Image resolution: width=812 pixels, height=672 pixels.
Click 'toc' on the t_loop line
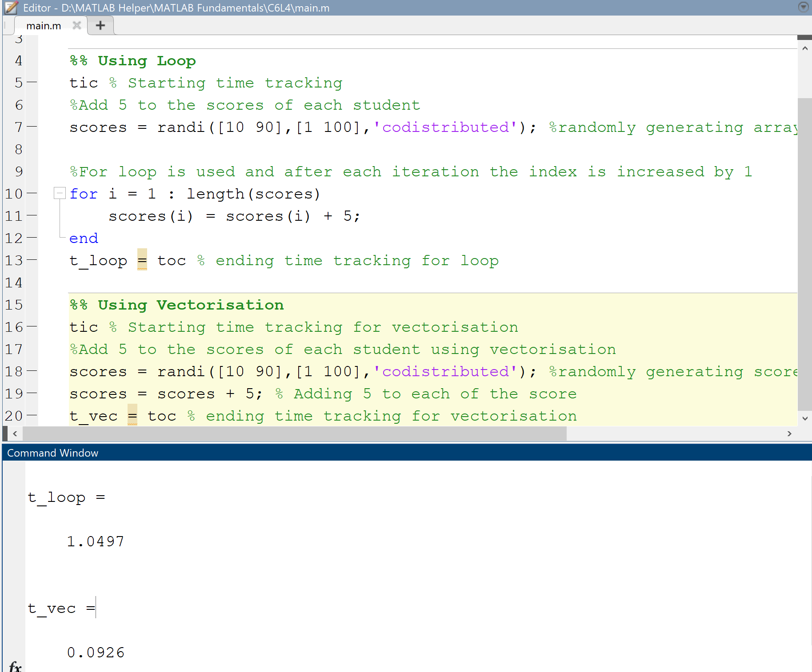tap(172, 261)
